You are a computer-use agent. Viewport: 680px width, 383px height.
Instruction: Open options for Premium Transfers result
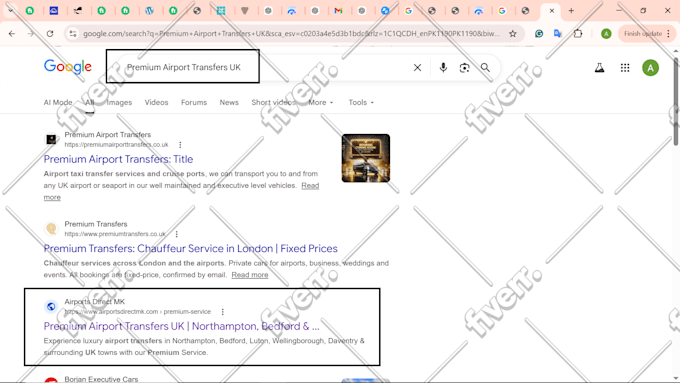pos(177,234)
